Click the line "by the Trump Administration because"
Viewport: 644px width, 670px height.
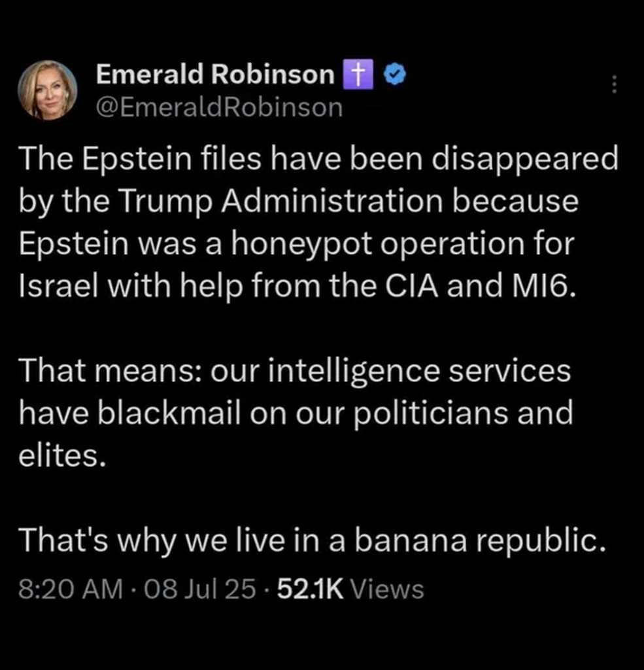click(x=298, y=202)
